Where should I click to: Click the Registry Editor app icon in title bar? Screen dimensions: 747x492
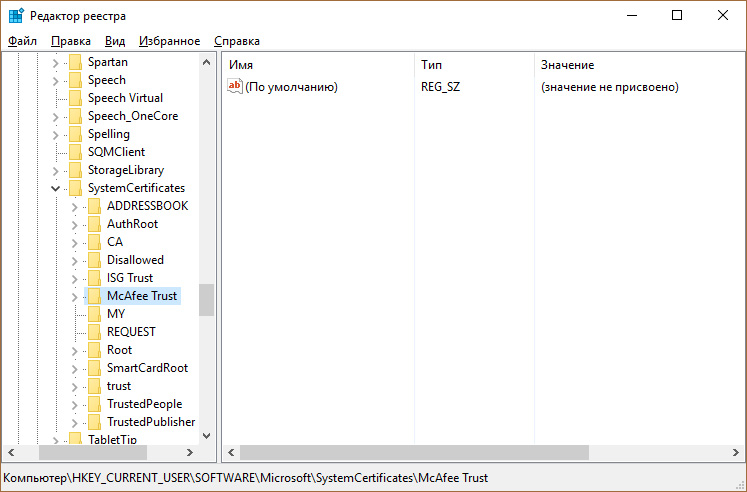tap(16, 15)
